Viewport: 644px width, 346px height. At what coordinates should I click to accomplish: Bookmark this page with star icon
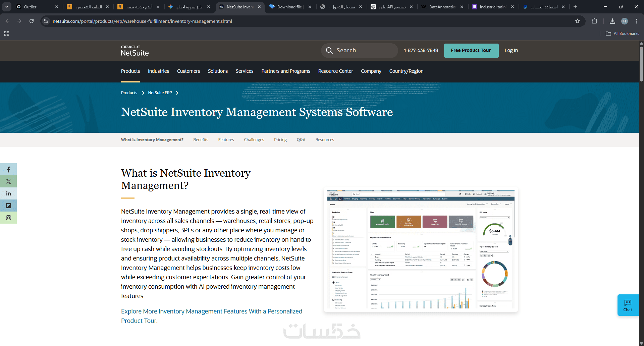pos(578,21)
